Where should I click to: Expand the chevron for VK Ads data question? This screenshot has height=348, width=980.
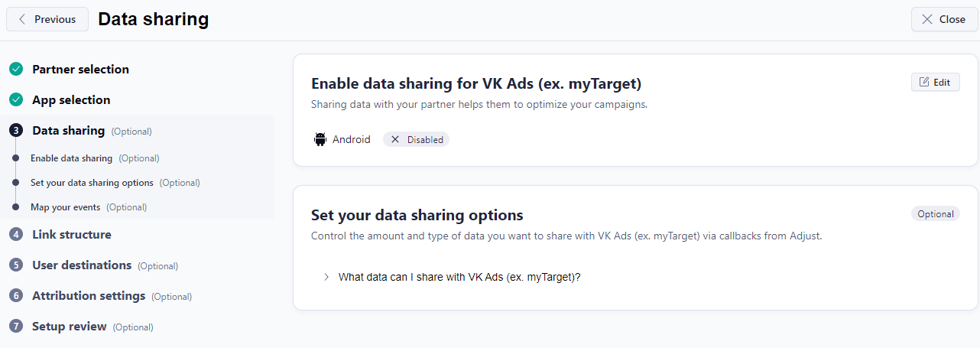coord(326,277)
